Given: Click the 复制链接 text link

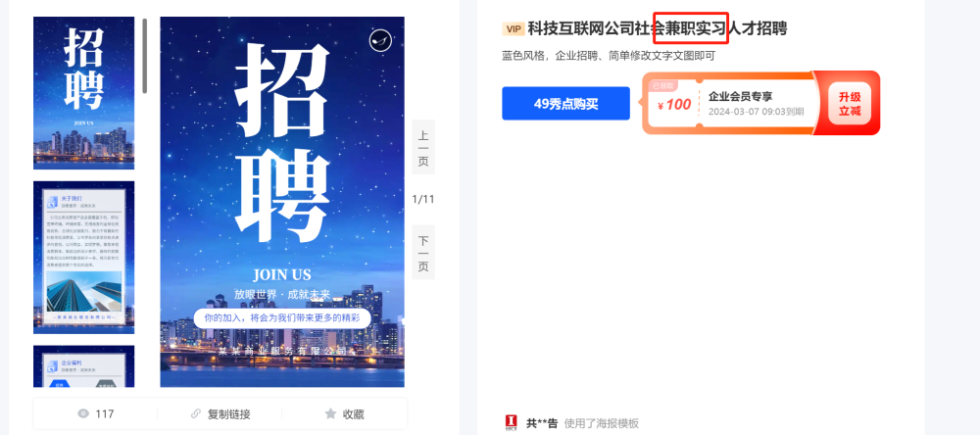Looking at the screenshot, I should click(x=228, y=413).
